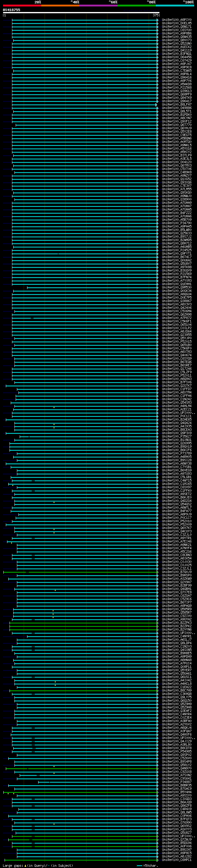The image size is (197, 868).
Task: Click the gap marker on the UniRef100_O76990 bar
Action: pyautogui.click(x=54, y=824)
